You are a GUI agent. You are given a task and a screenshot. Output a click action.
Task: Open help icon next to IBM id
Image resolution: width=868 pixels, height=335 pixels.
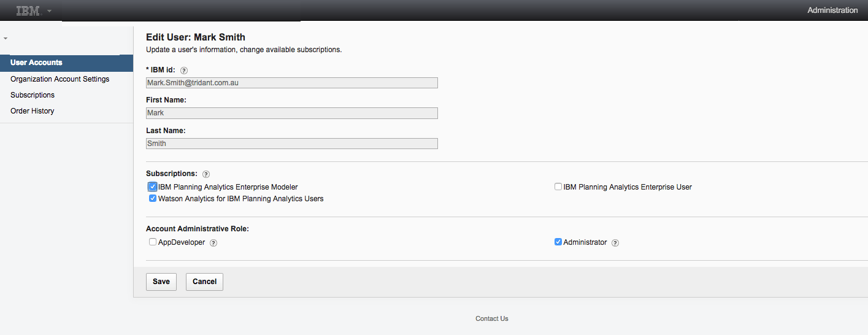point(184,71)
